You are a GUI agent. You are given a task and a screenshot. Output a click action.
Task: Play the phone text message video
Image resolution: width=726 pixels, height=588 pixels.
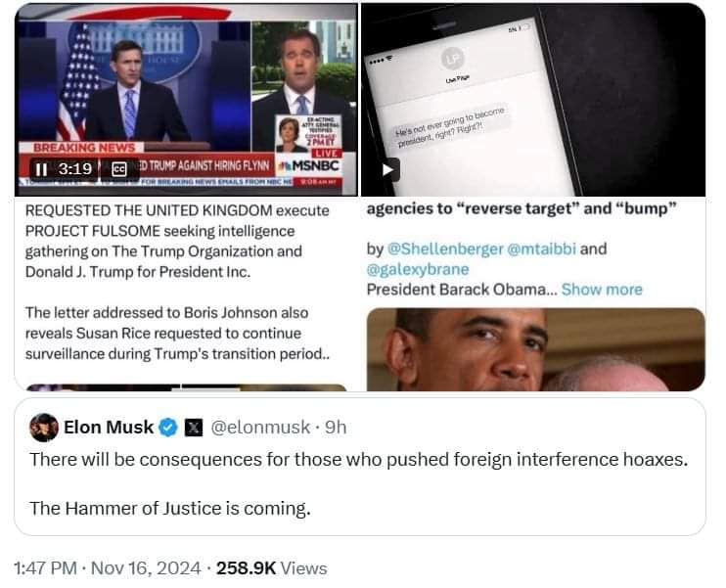(387, 170)
